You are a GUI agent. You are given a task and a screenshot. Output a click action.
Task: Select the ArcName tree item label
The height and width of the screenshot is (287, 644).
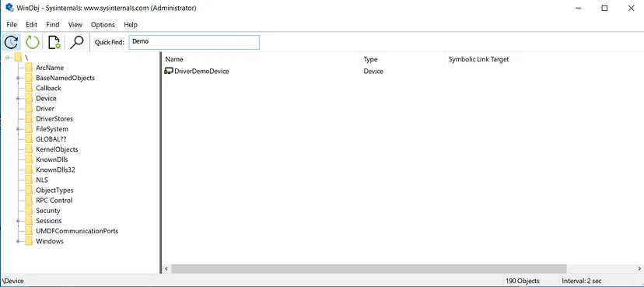(50, 68)
